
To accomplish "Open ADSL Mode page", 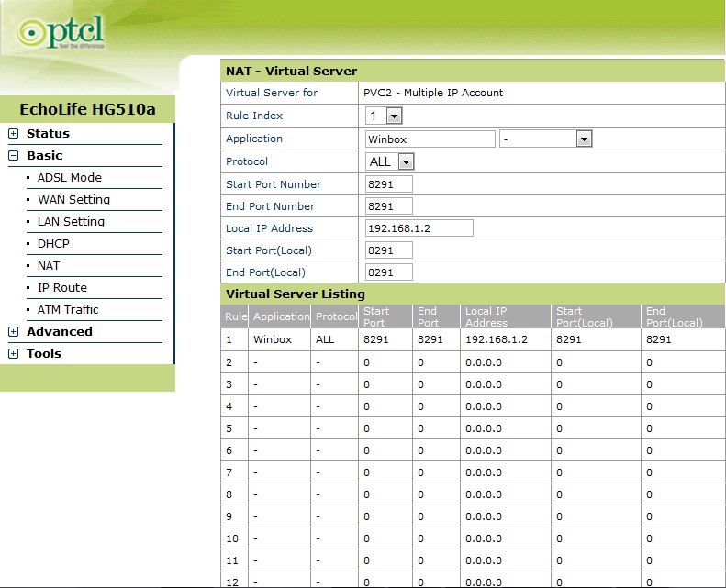I will (x=70, y=178).
